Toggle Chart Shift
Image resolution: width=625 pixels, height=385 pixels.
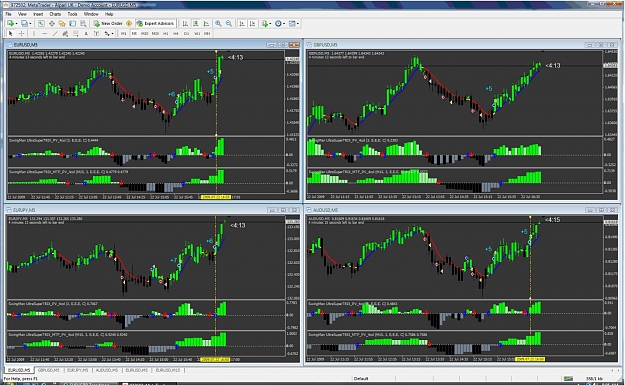[252, 24]
